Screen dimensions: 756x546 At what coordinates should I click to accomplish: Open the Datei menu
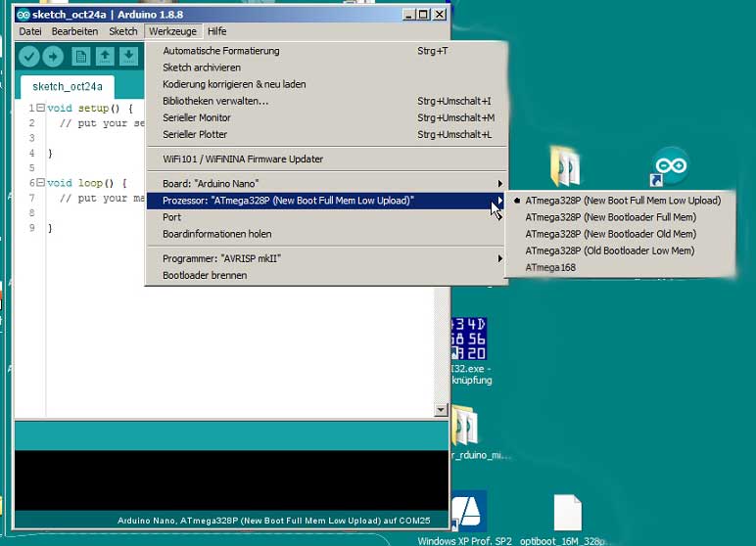click(x=30, y=31)
